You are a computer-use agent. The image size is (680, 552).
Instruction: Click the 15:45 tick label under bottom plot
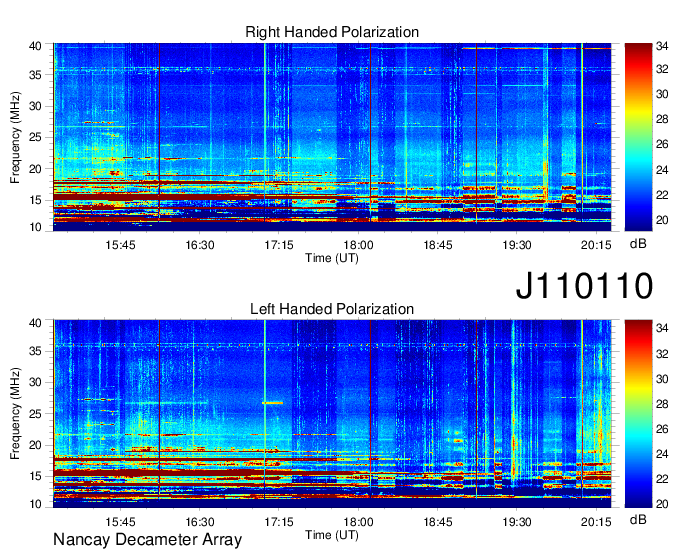120,522
